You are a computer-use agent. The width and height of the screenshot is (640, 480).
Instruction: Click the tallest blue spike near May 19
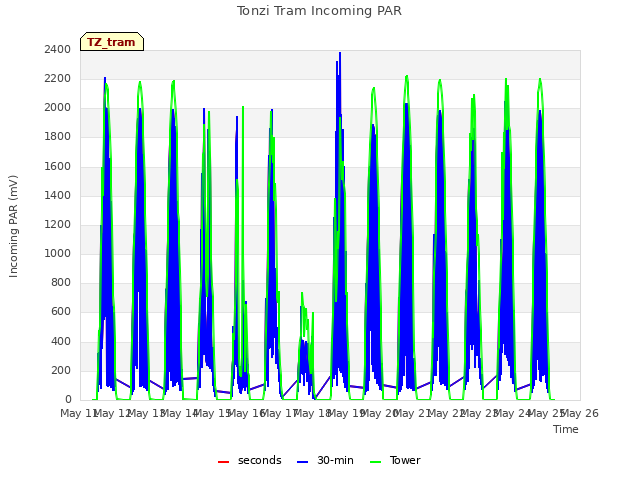click(x=340, y=55)
